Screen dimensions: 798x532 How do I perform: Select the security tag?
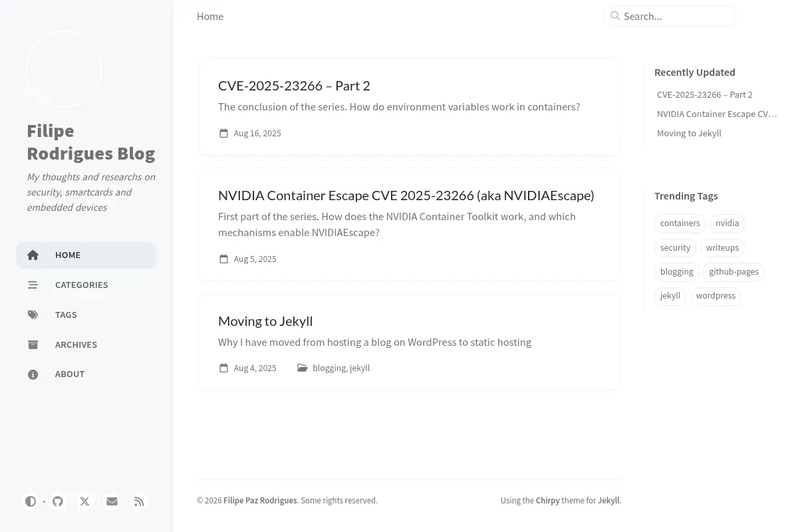click(x=675, y=247)
